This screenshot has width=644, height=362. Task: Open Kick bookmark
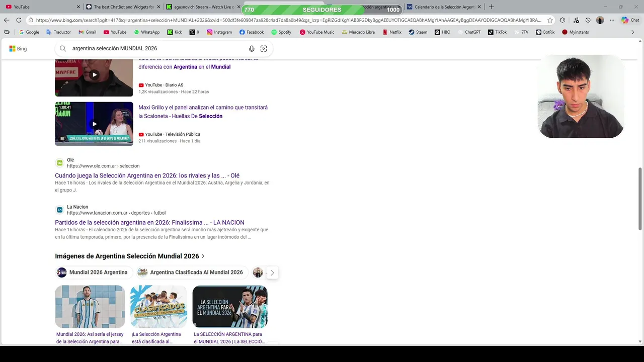click(175, 32)
